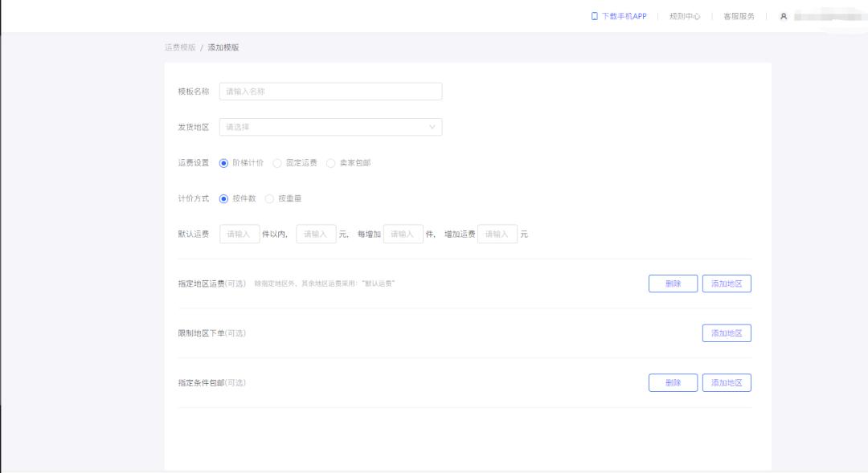Open 客服服务 in the top bar
Viewport: 868px width, 473px height.
(x=739, y=16)
